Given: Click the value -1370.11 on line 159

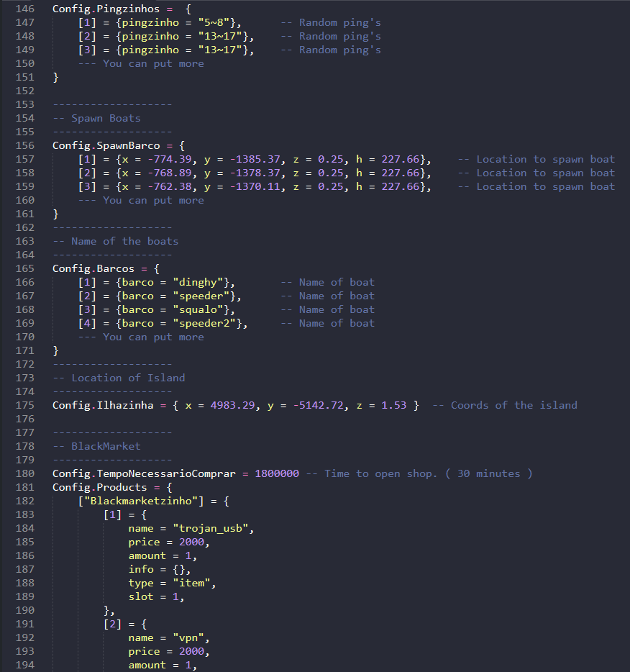Looking at the screenshot, I should tap(255, 187).
